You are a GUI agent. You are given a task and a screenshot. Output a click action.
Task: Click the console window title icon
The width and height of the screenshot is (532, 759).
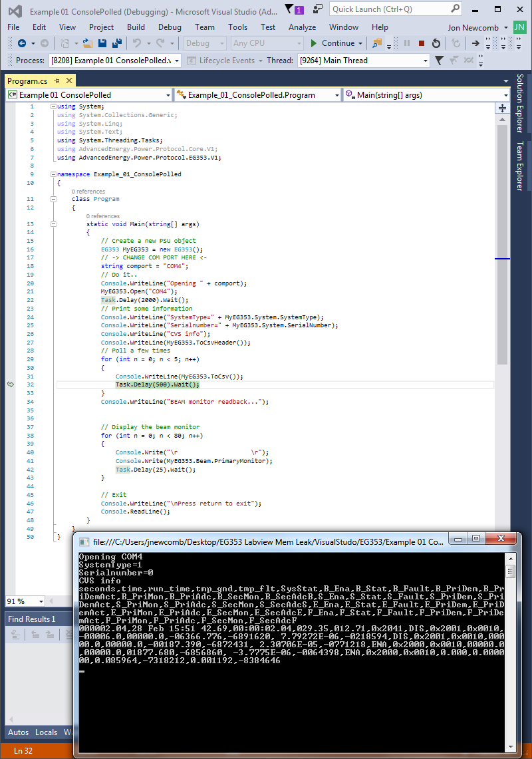tap(84, 541)
